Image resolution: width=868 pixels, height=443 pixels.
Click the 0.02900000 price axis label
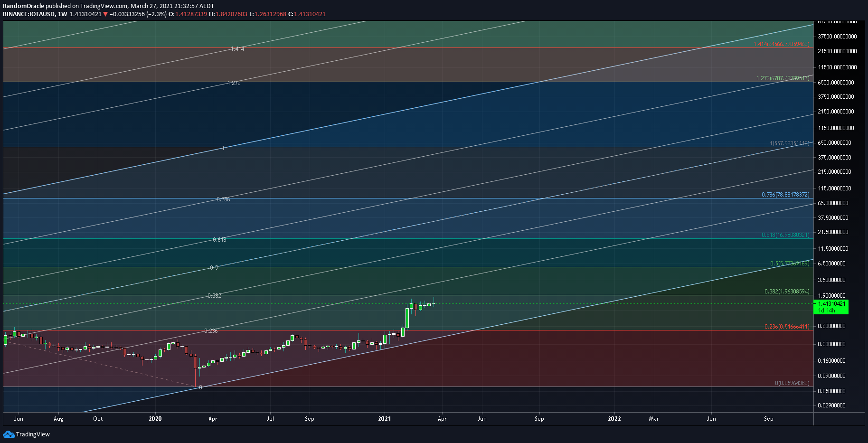click(831, 405)
